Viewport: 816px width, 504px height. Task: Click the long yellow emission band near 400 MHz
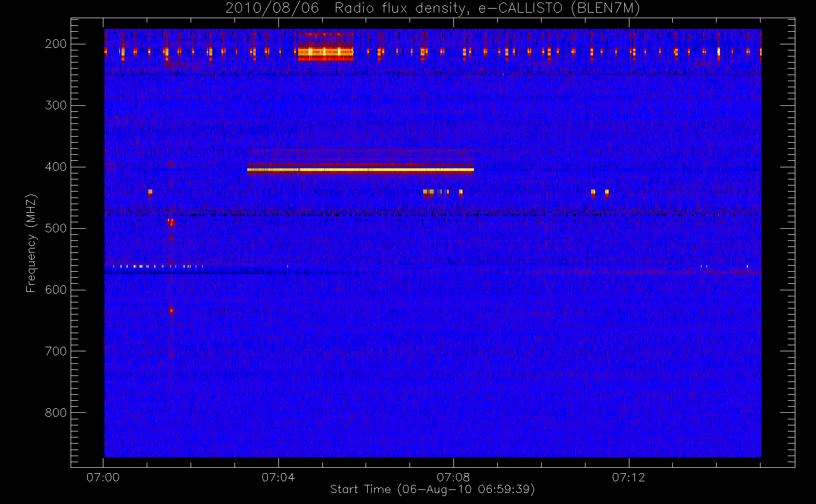[x=361, y=170]
